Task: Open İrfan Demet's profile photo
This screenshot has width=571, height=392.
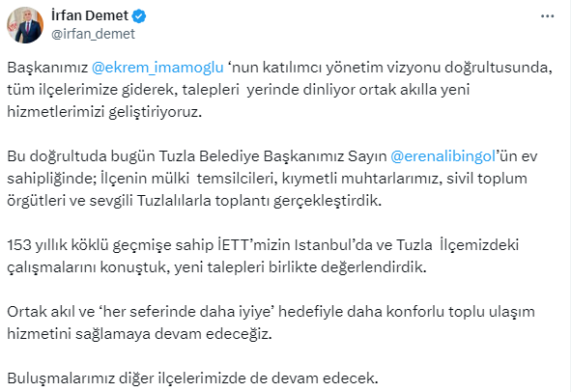Action: (x=25, y=25)
